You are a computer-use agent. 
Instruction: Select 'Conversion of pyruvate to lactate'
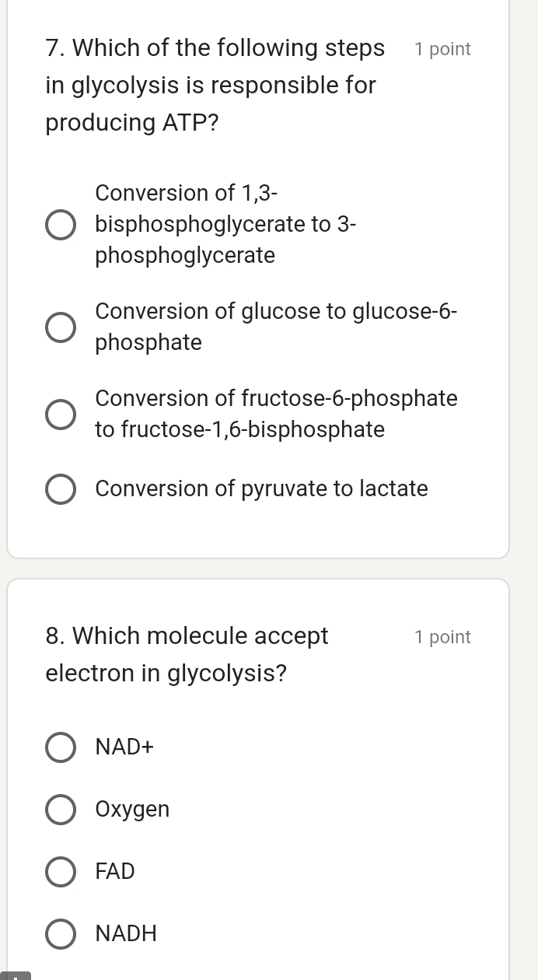pos(61,488)
